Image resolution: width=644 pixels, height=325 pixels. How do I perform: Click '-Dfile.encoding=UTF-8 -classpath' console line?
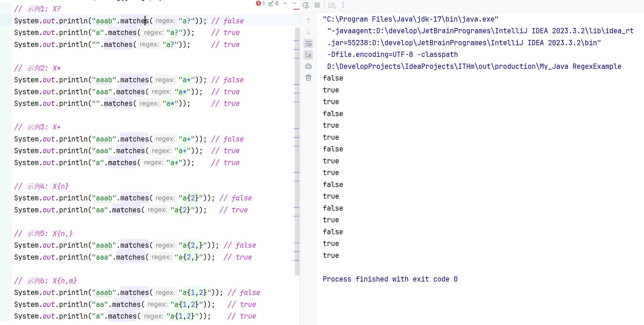393,55
